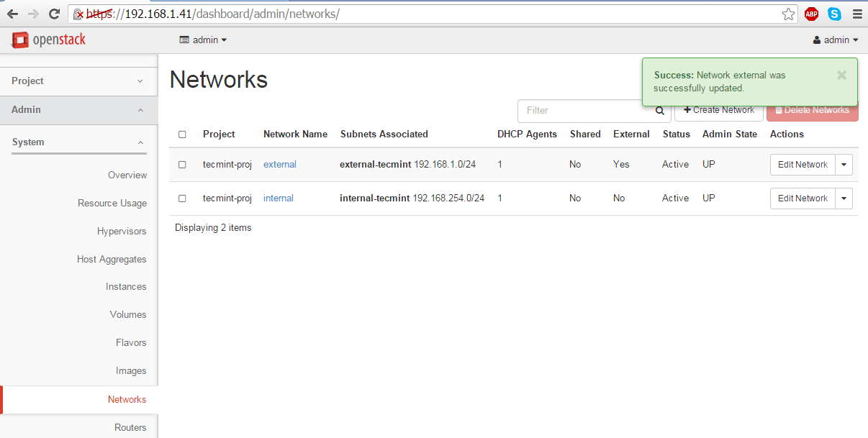
Task: Expand the Project section in sidebar
Action: 79,81
